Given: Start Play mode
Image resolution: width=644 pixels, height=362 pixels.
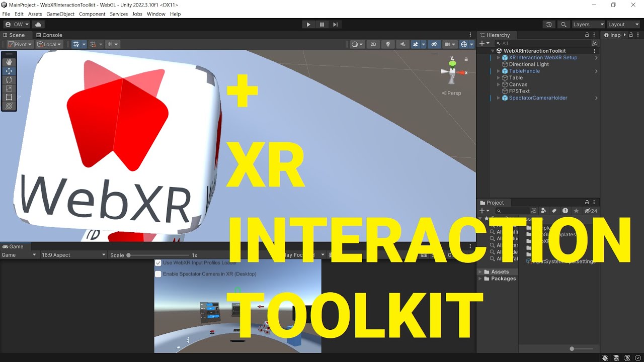Looking at the screenshot, I should coord(308,24).
